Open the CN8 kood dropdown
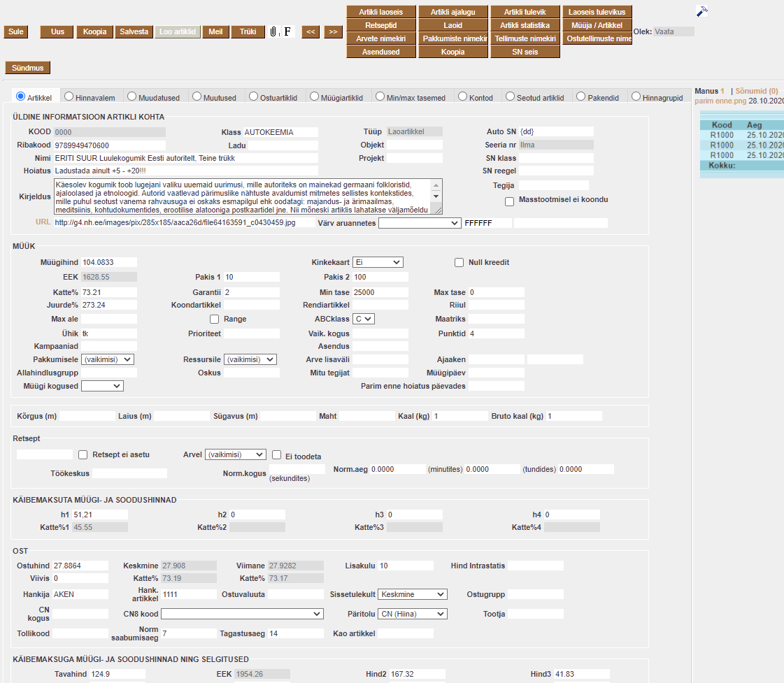Image resolution: width=784 pixels, height=683 pixels. pyautogui.click(x=243, y=614)
